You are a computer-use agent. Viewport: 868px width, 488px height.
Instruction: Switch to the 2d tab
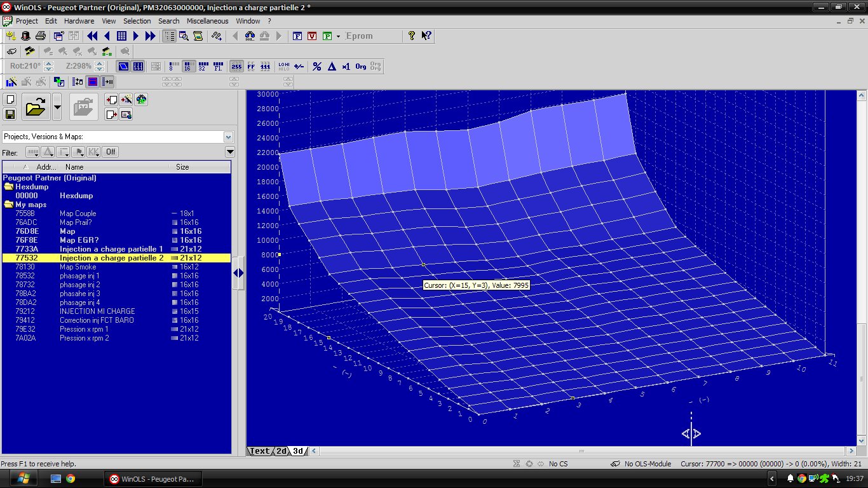click(281, 451)
